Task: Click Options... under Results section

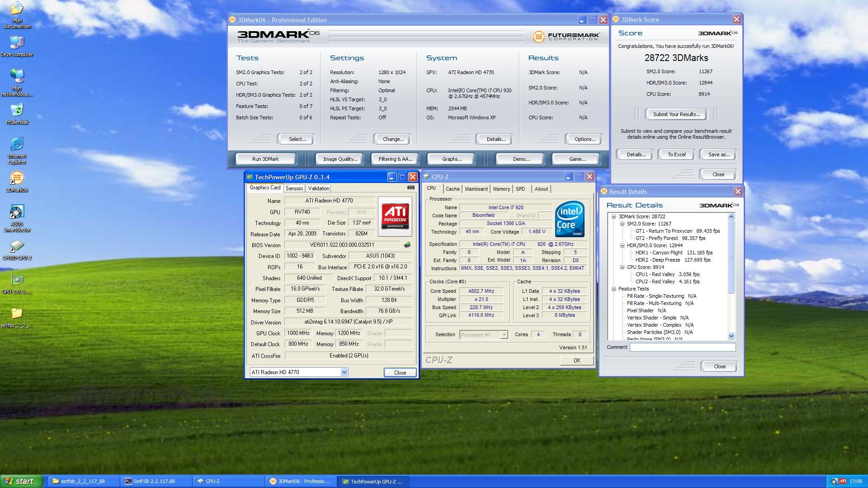Action: point(585,139)
